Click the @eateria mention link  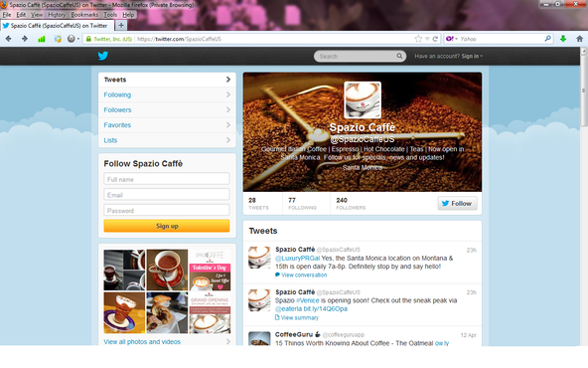(288, 308)
